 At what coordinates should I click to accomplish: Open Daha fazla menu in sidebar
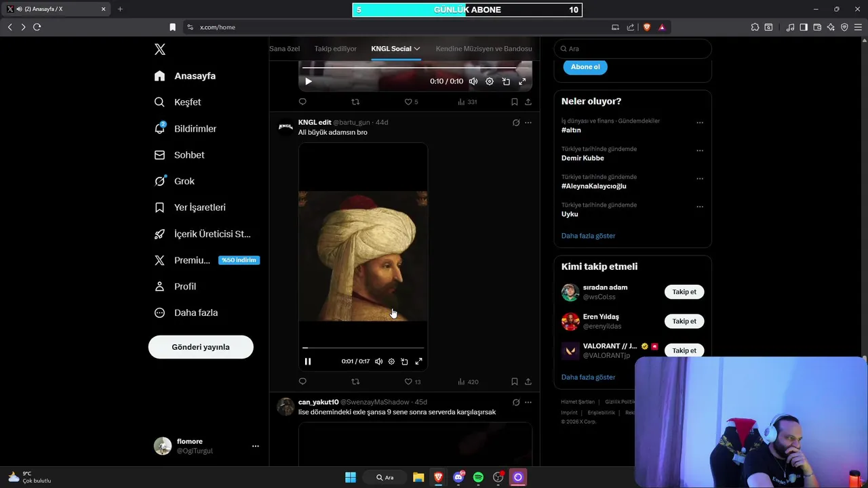(x=186, y=313)
